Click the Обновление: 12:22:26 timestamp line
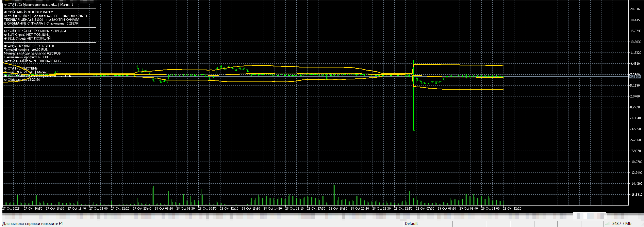Viewport: 644px width, 227px height. pos(22,80)
